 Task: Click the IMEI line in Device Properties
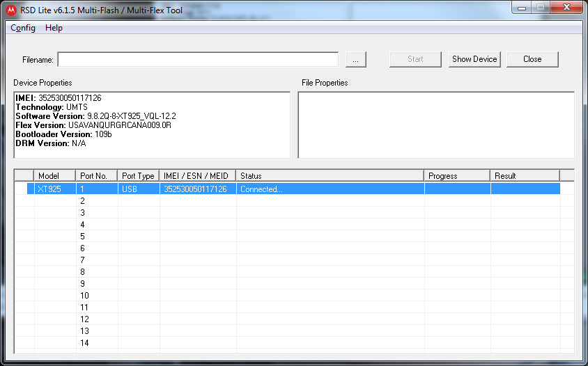click(59, 98)
